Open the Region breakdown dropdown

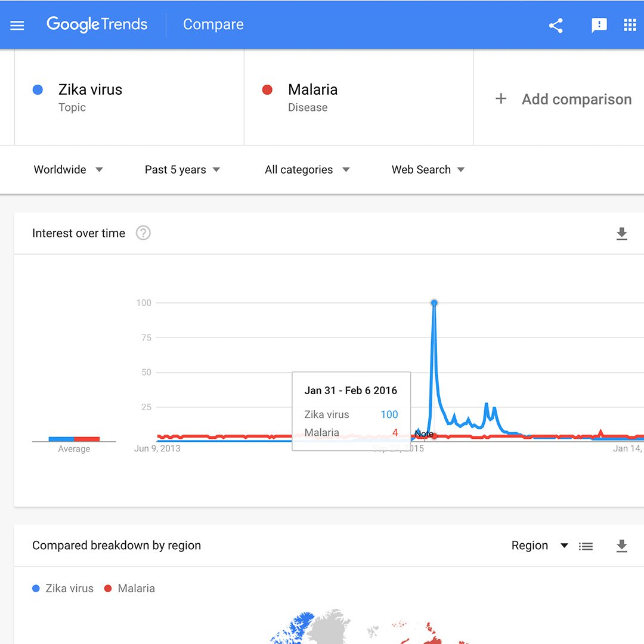coord(540,546)
